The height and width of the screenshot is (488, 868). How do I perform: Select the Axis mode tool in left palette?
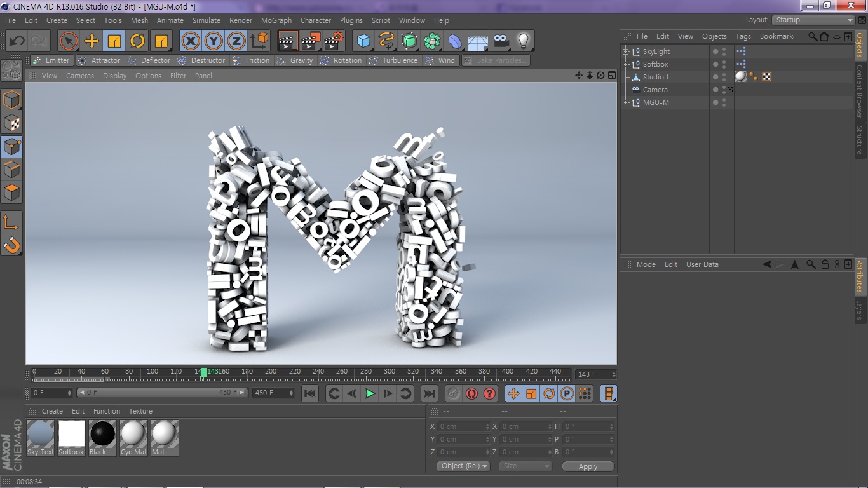point(12,222)
